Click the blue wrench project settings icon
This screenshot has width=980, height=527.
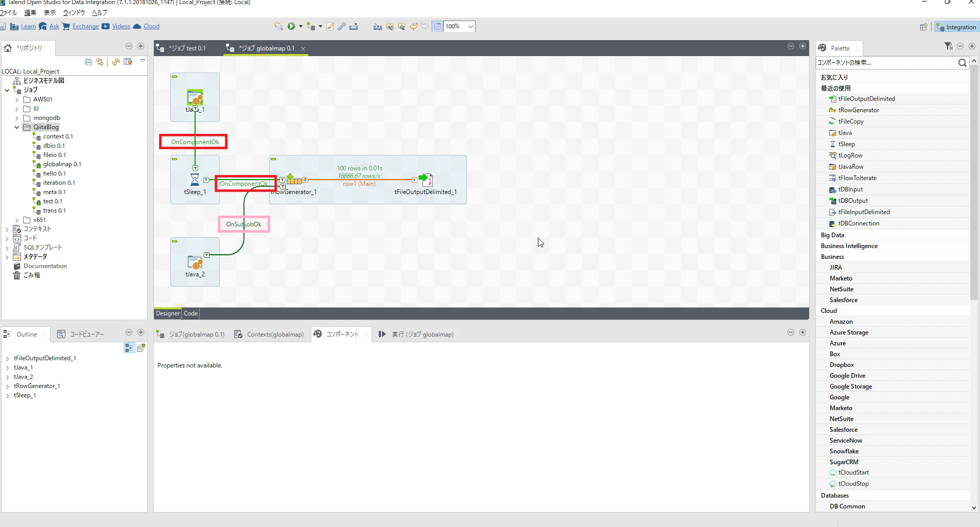point(342,26)
